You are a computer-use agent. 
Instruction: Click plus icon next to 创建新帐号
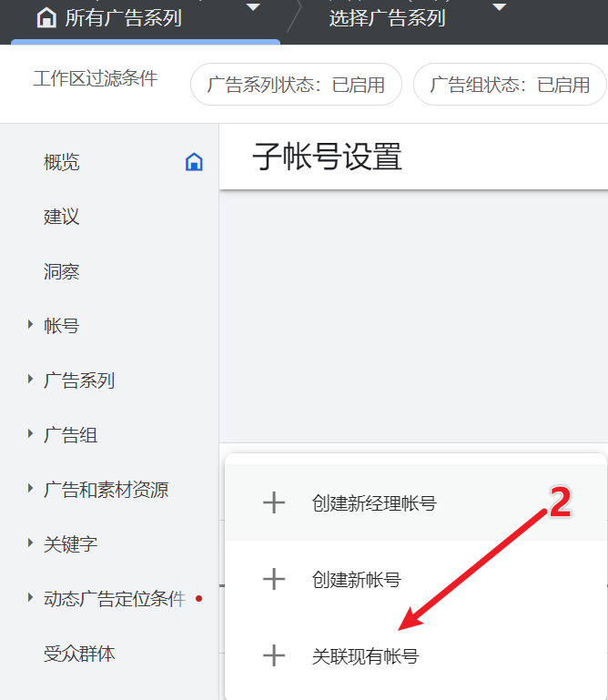[274, 579]
